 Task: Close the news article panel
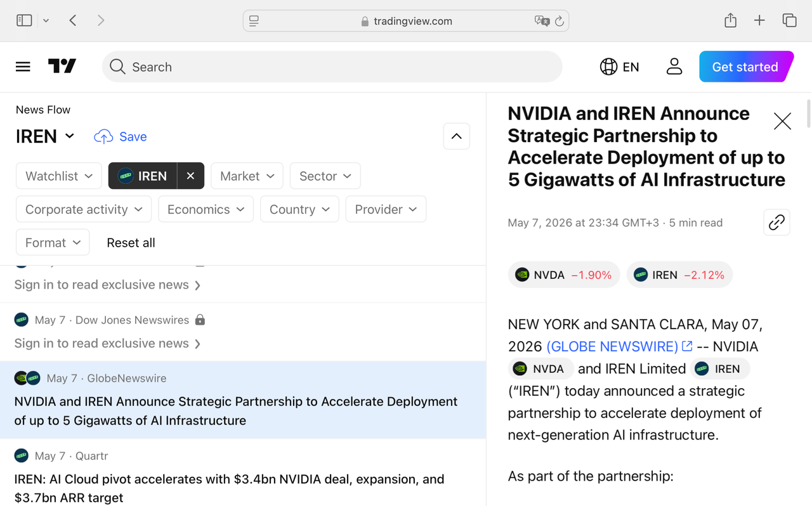point(782,121)
